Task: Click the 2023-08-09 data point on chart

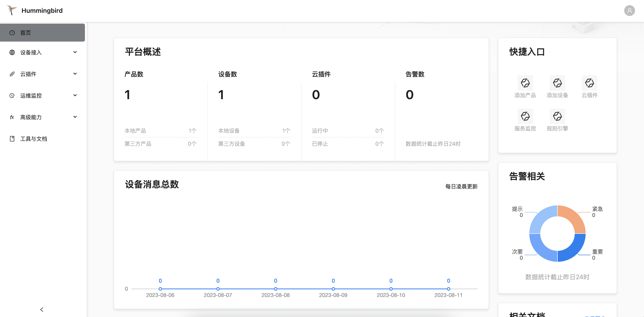Action: click(333, 289)
